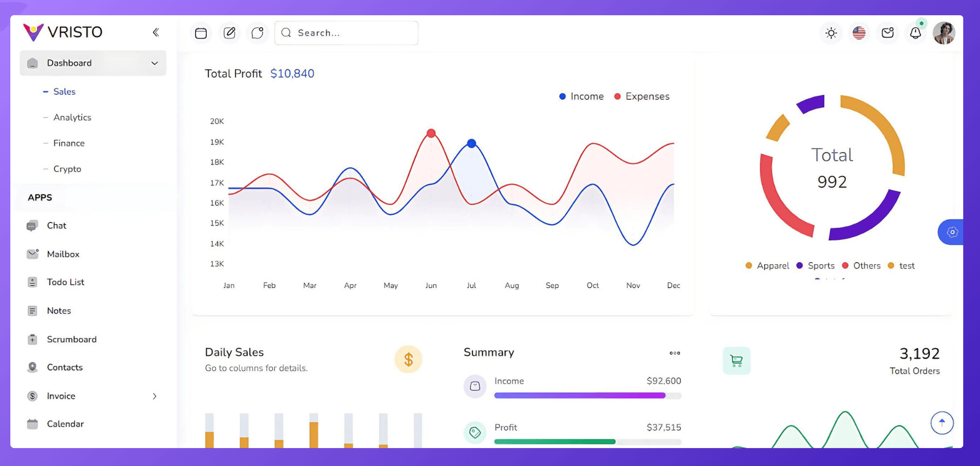Open the floating settings gear button
The image size is (980, 466).
tap(952, 232)
